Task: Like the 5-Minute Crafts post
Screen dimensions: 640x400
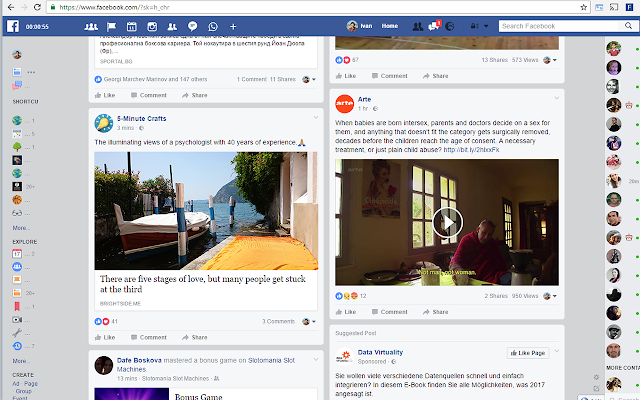Action: tap(105, 338)
